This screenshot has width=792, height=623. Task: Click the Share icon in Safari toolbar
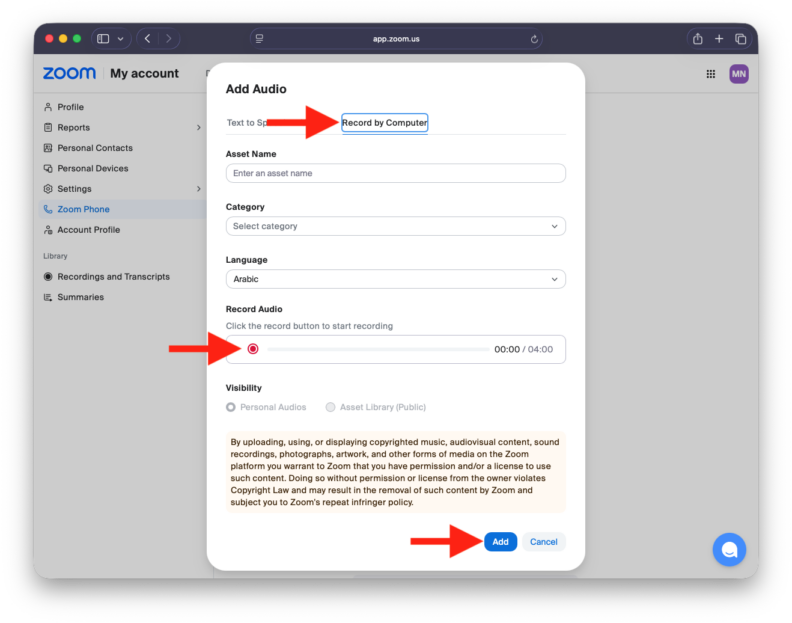pyautogui.click(x=698, y=38)
